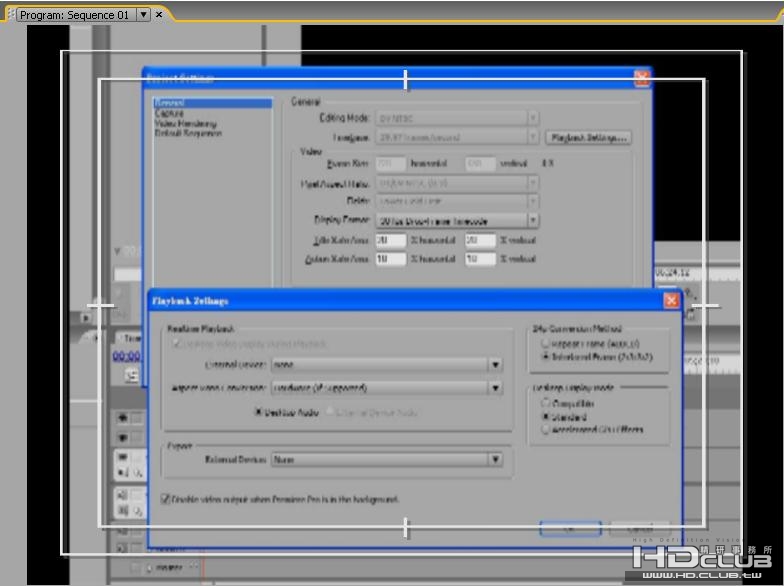Select Accelerated GPU Effects display mode

(546, 429)
